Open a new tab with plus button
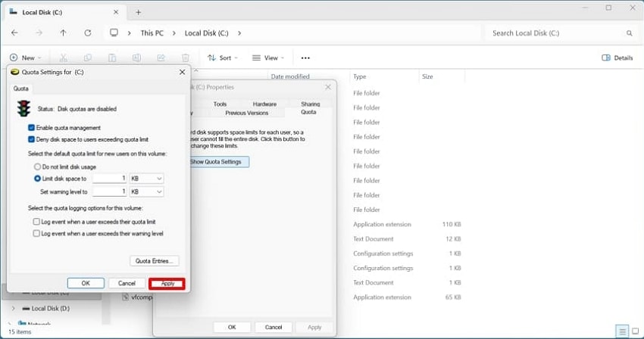The image size is (644, 339). [139, 12]
